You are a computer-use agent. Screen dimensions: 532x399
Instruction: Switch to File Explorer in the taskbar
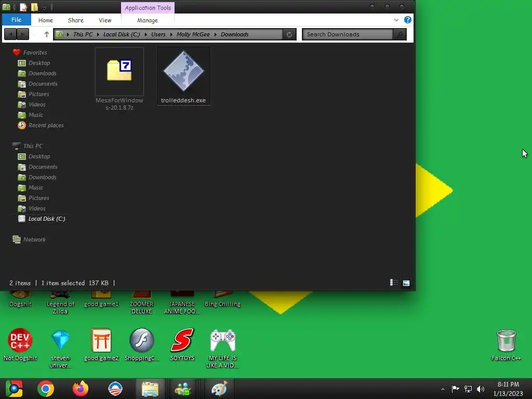150,389
